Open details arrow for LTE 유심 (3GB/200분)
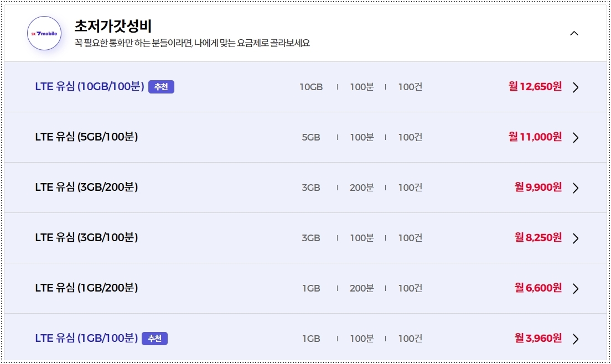Viewport: 611px width, 364px height. [x=576, y=188]
